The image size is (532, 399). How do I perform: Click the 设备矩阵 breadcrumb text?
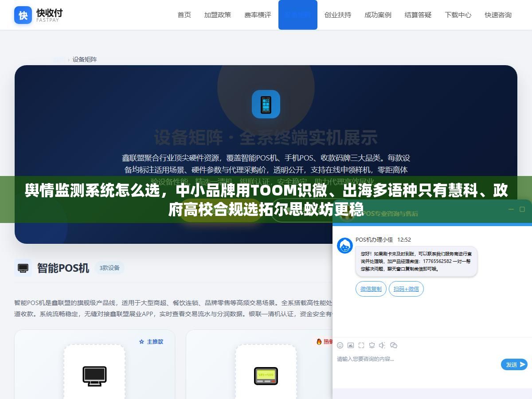[85, 59]
